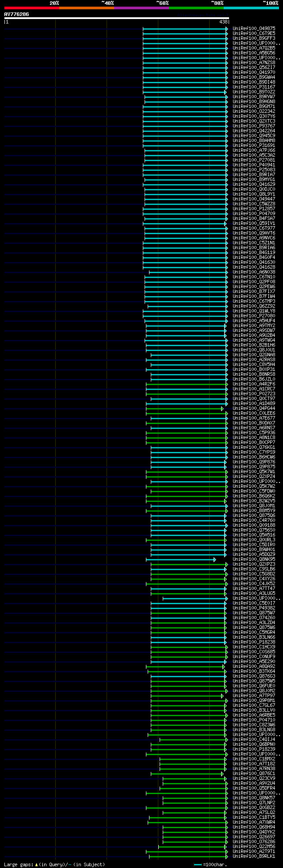This screenshot has height=868, width=283.
Task: Select the UniRef100_Q41970 label
Action: 254,73
